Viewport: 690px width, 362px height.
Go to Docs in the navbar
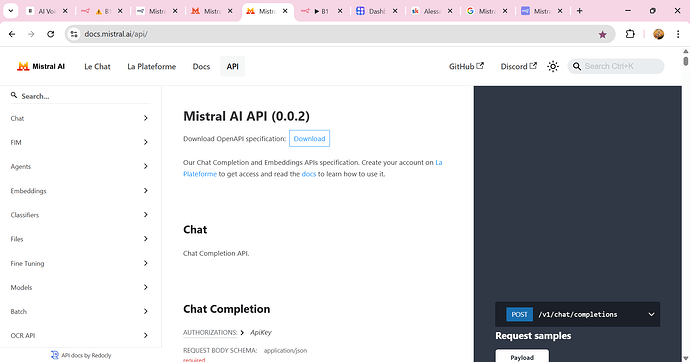coord(201,66)
